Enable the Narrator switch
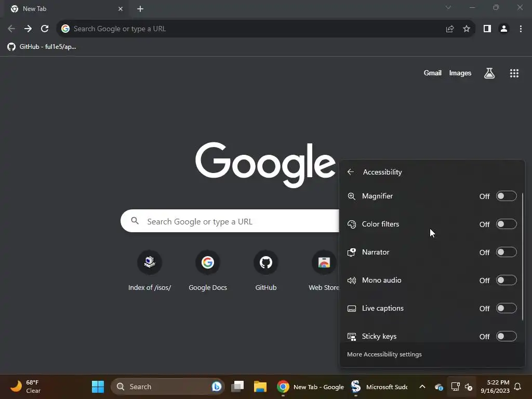Image resolution: width=532 pixels, height=399 pixels. [x=506, y=252]
